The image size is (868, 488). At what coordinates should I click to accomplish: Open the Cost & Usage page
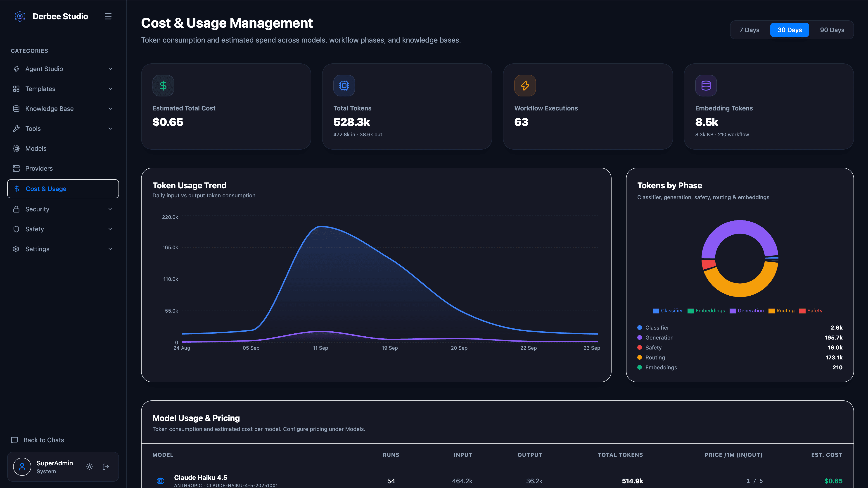pyautogui.click(x=63, y=189)
